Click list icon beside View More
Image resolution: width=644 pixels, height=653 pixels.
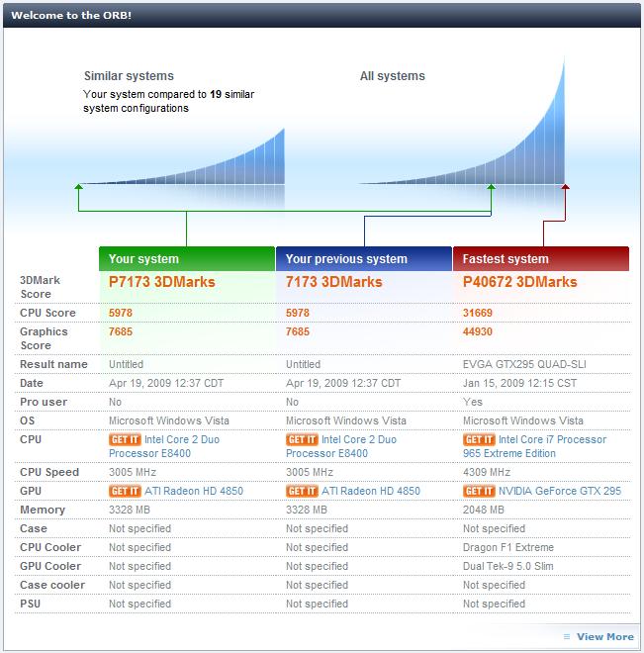567,637
